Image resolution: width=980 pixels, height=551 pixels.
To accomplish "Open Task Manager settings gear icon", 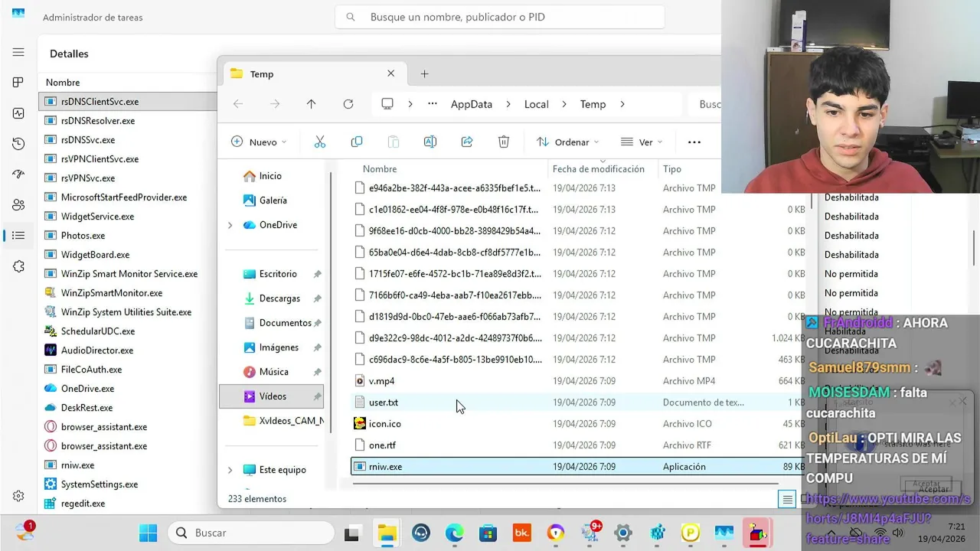I will click(x=18, y=496).
